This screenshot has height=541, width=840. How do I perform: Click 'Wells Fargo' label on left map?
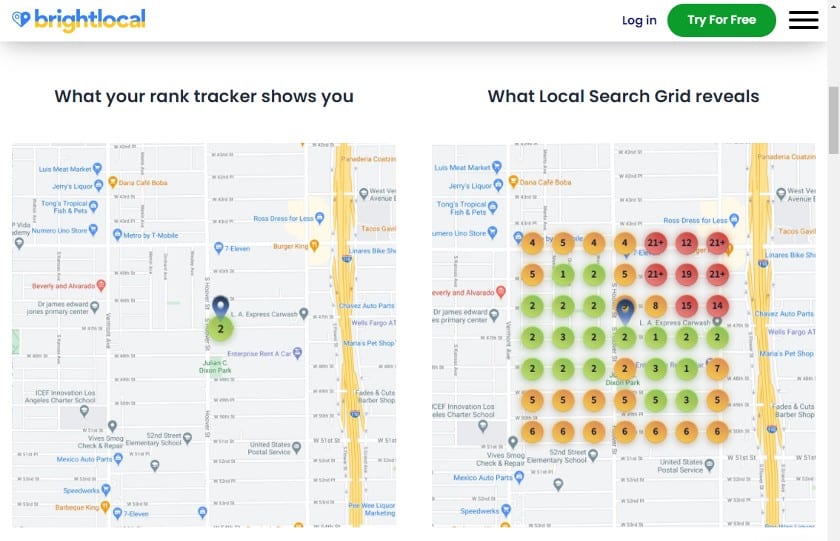click(373, 323)
